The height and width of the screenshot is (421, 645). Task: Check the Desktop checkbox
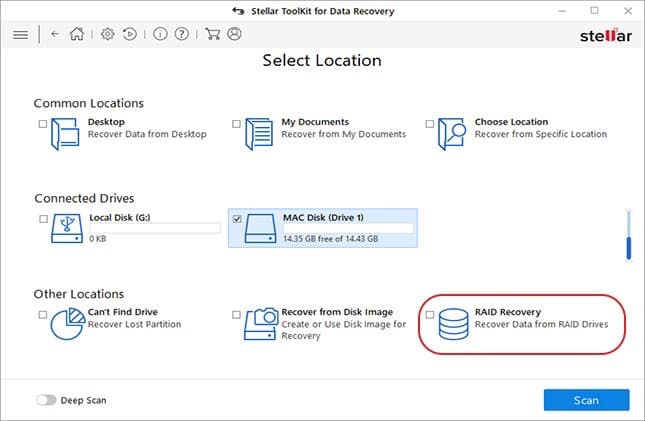pos(43,123)
